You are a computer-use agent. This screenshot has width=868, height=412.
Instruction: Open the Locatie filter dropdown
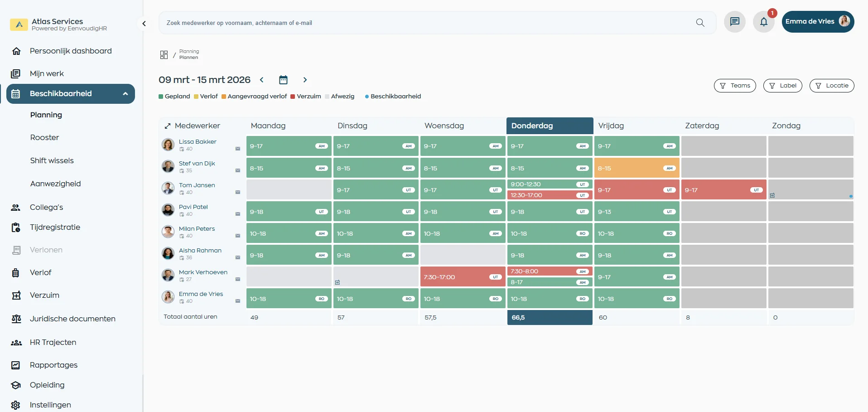click(x=832, y=86)
